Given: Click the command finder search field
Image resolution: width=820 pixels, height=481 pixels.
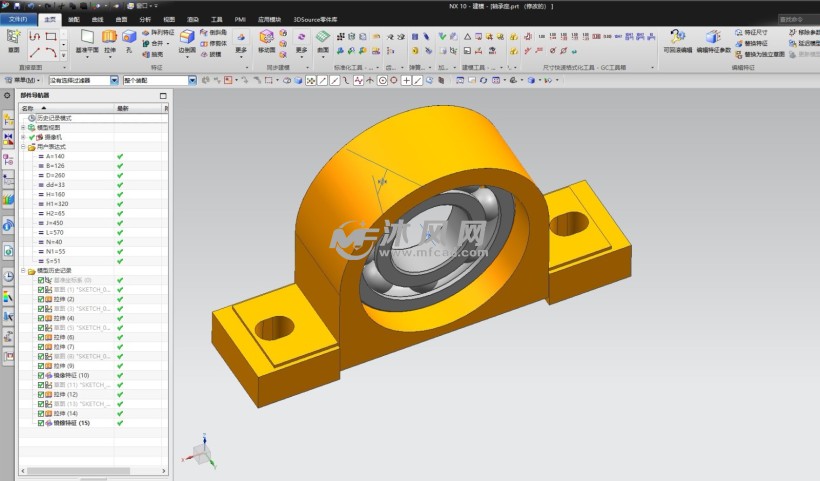Looking at the screenshot, I should [x=799, y=19].
